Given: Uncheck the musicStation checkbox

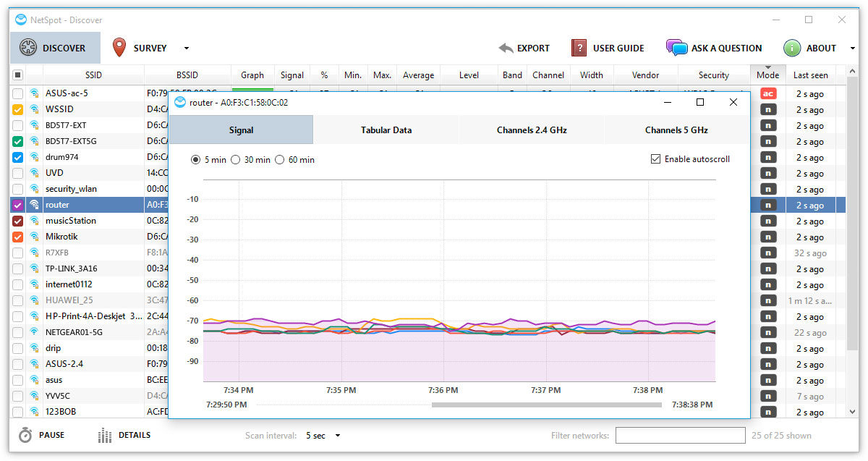Looking at the screenshot, I should [x=17, y=221].
